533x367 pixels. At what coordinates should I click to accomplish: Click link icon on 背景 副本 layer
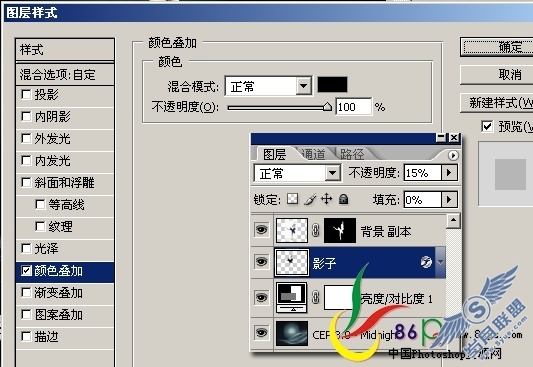click(316, 230)
